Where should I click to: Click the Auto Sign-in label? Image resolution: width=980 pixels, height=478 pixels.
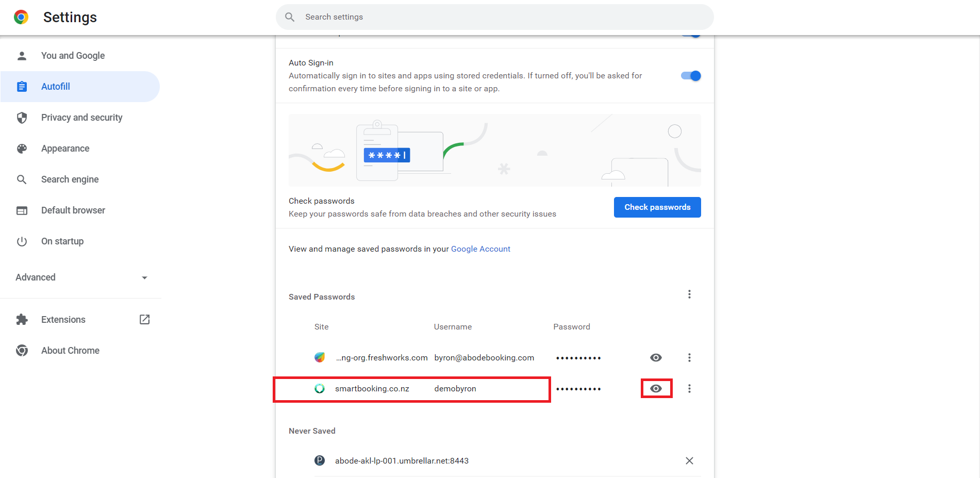coord(311,63)
